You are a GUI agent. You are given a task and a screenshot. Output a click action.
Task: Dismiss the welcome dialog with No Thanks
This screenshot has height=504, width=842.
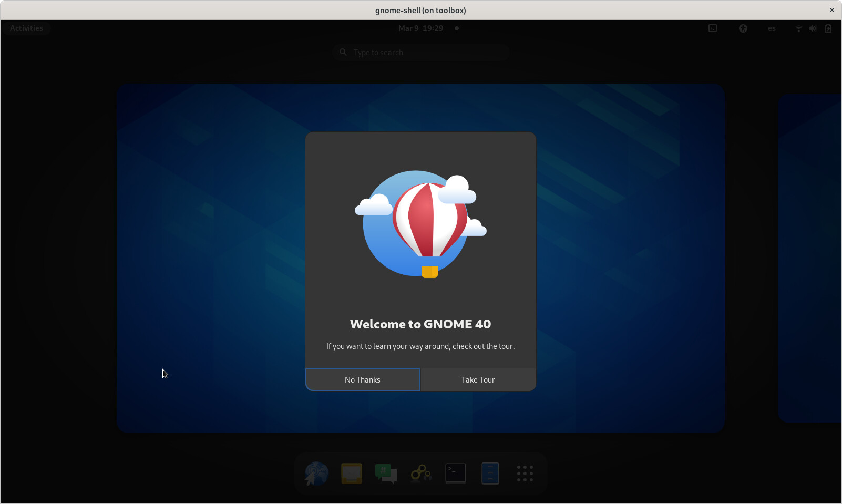[x=362, y=379]
